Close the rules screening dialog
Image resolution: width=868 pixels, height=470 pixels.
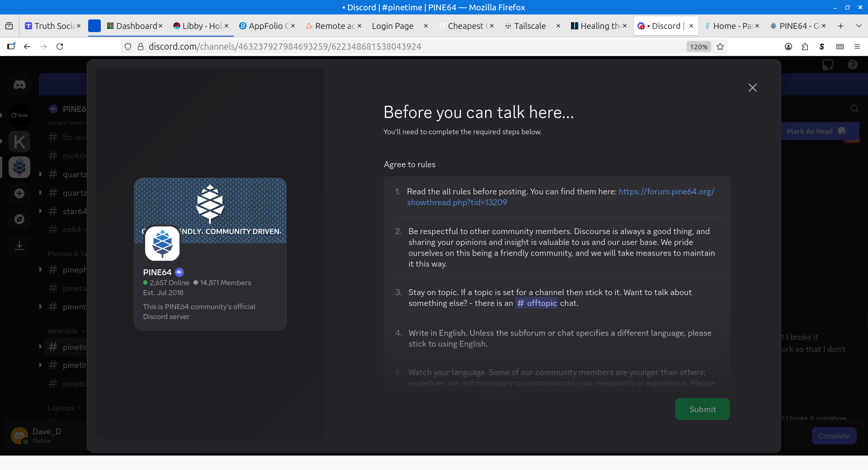(752, 88)
